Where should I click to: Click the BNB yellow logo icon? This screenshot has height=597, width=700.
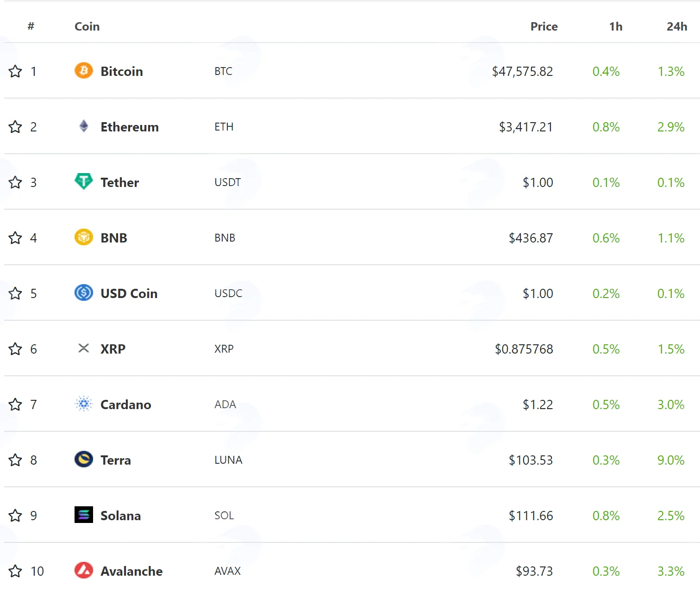(84, 237)
